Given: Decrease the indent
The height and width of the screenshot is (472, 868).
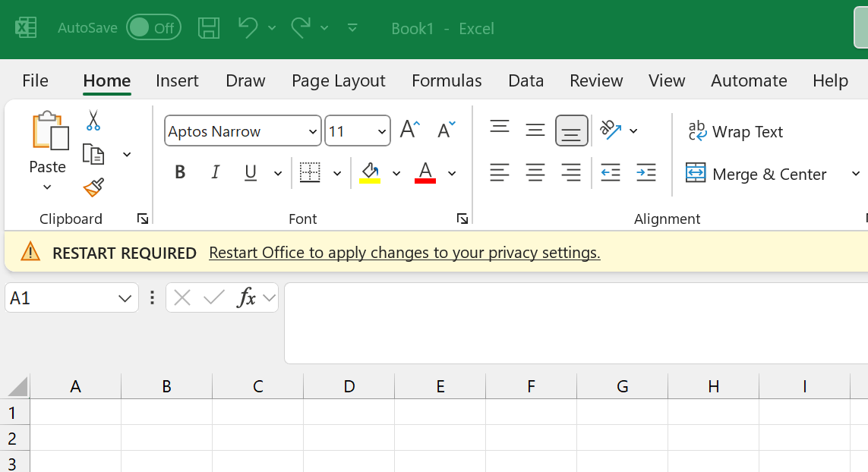Looking at the screenshot, I should (610, 173).
